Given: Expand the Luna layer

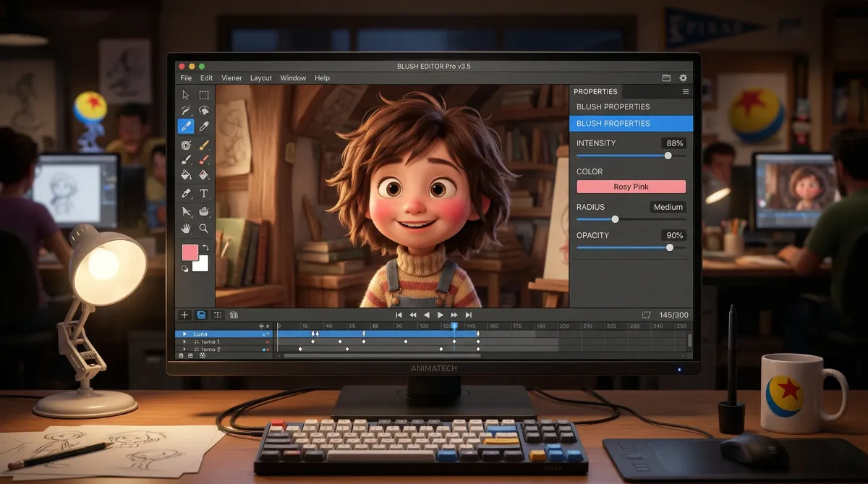Looking at the screenshot, I should click(x=184, y=334).
